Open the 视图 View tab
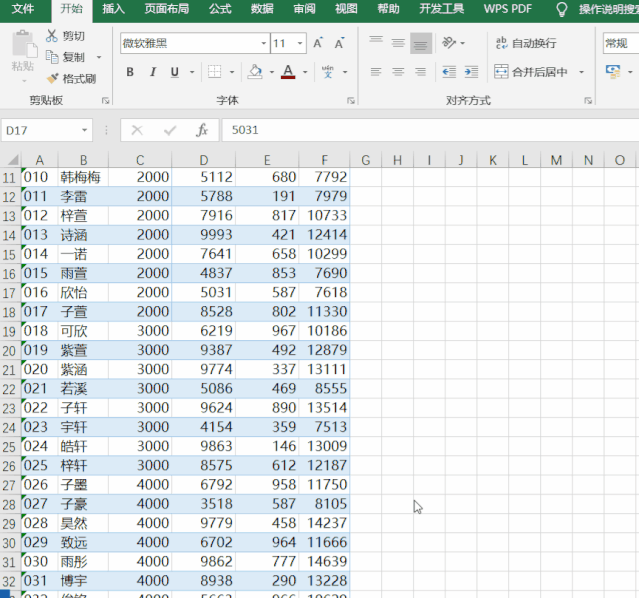This screenshot has width=639, height=598. pyautogui.click(x=346, y=9)
